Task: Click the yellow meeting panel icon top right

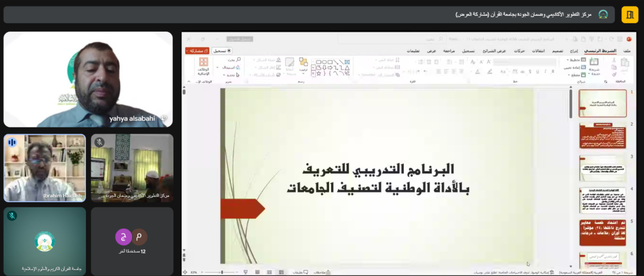Action: (x=629, y=15)
